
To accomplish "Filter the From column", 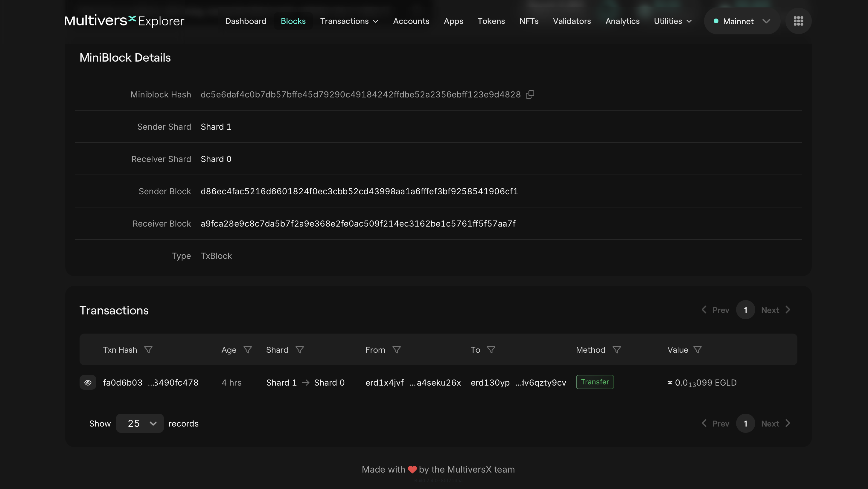I will (x=397, y=350).
